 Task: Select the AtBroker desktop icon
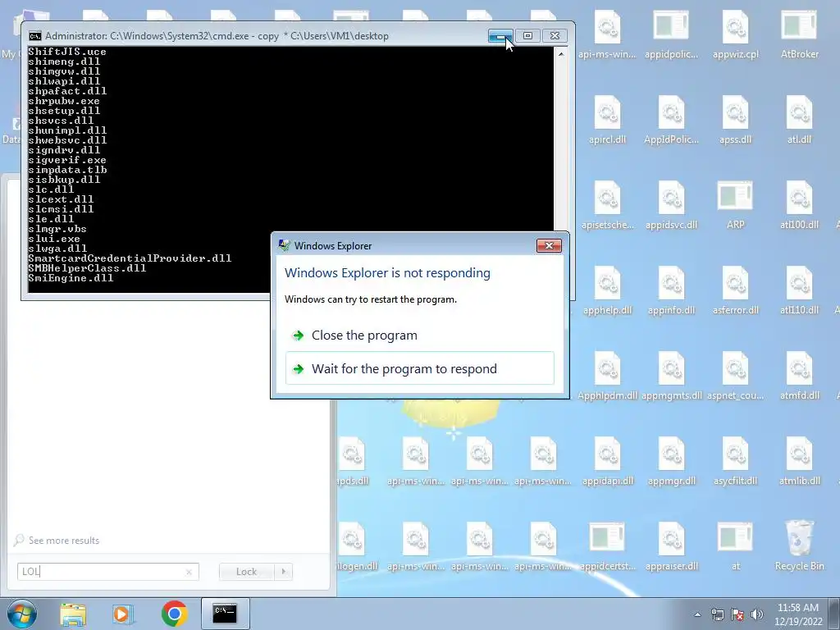click(799, 33)
